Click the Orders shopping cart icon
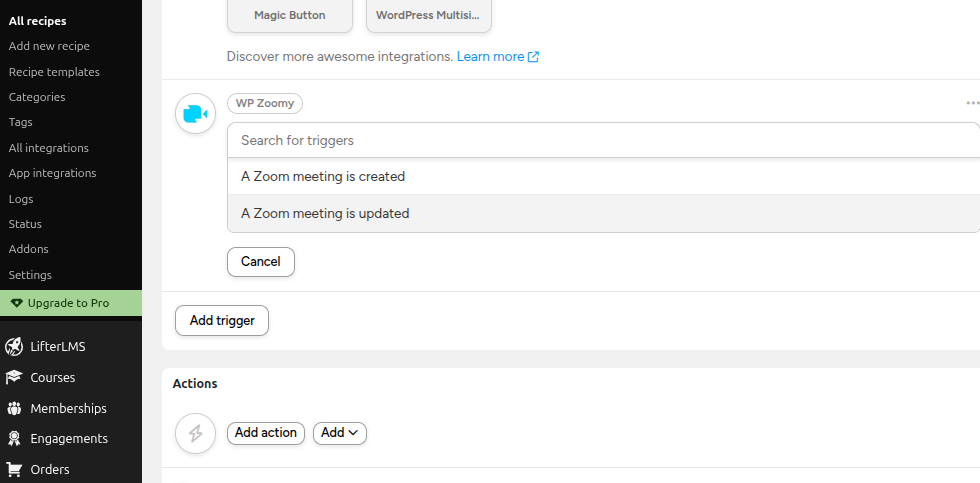Screen dimensions: 980x483 click(x=14, y=469)
